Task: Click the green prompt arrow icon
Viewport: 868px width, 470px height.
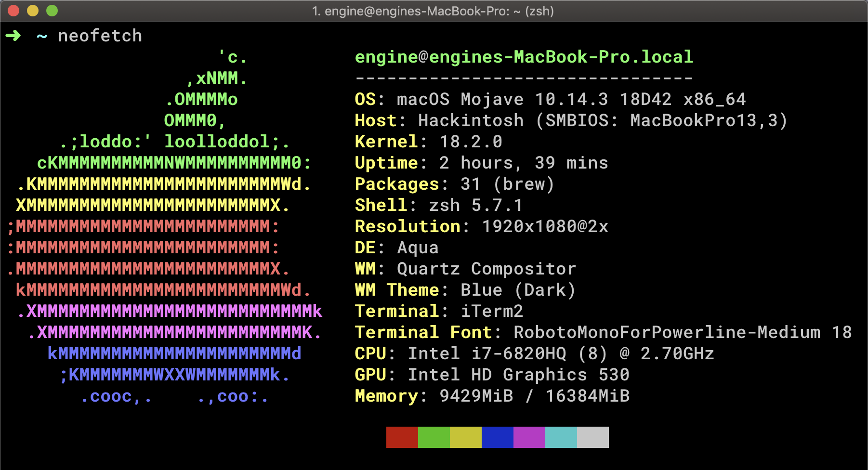Action: (13, 35)
